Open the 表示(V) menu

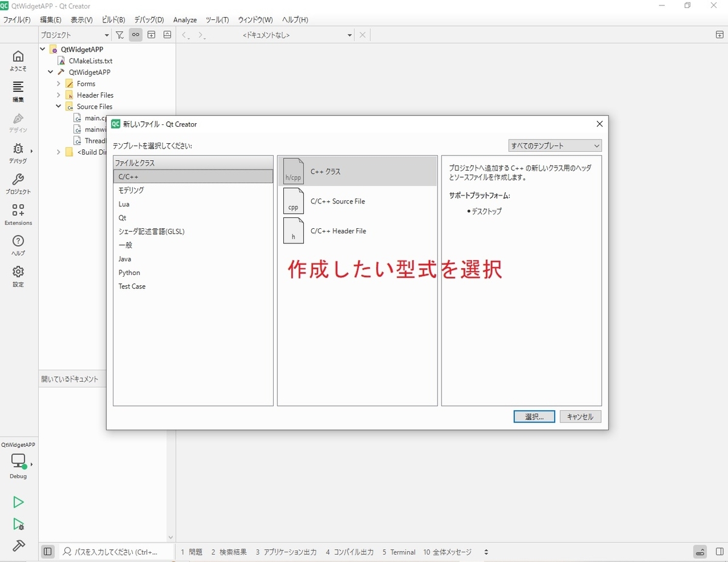pyautogui.click(x=82, y=19)
